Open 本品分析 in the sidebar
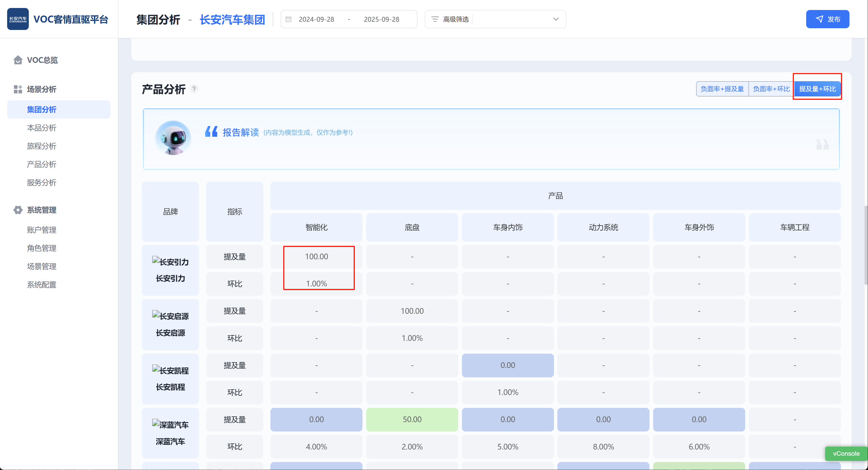The image size is (868, 470). tap(42, 128)
